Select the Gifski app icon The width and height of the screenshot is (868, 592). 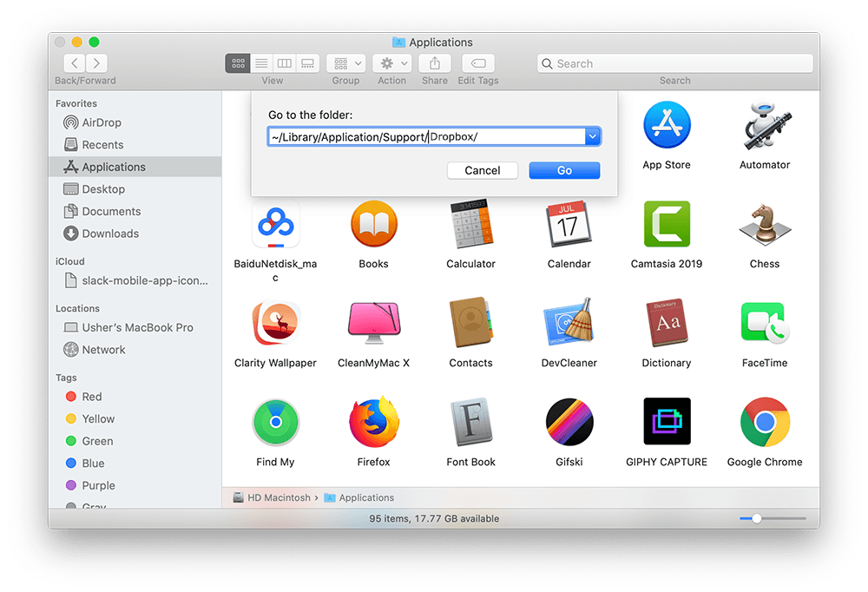[569, 422]
